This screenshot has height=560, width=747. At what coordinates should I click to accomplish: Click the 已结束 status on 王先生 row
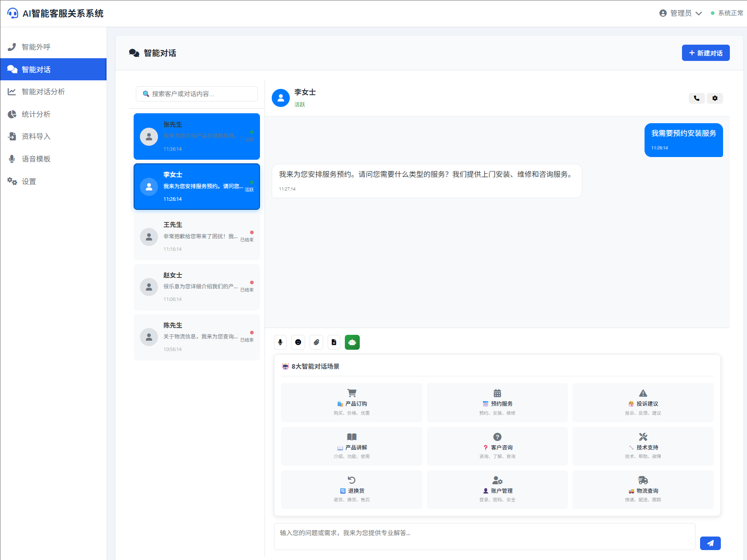point(247,240)
